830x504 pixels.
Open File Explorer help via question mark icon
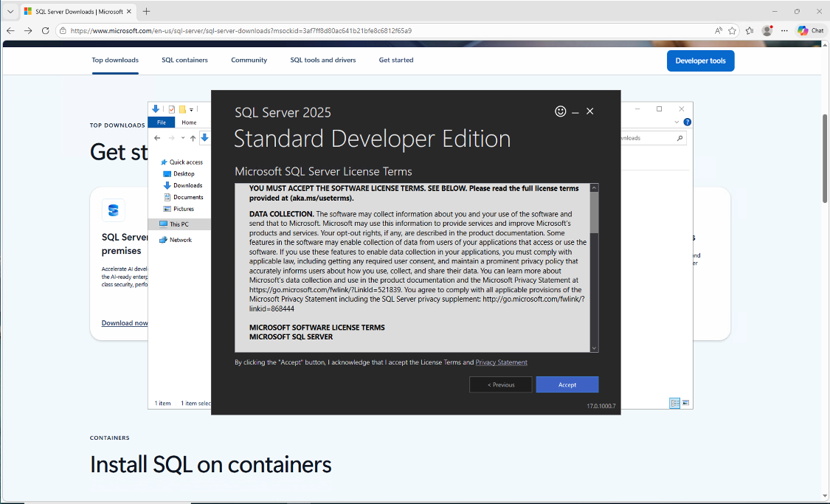point(687,122)
